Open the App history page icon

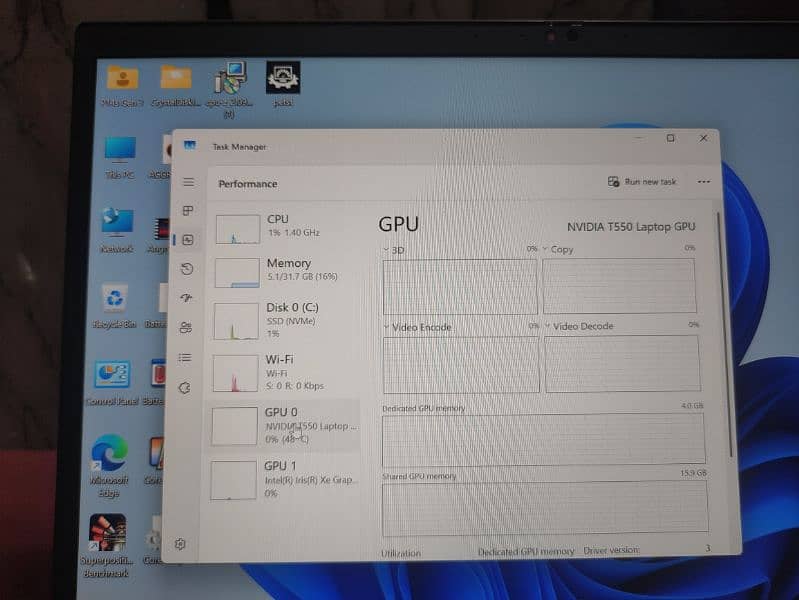187,269
